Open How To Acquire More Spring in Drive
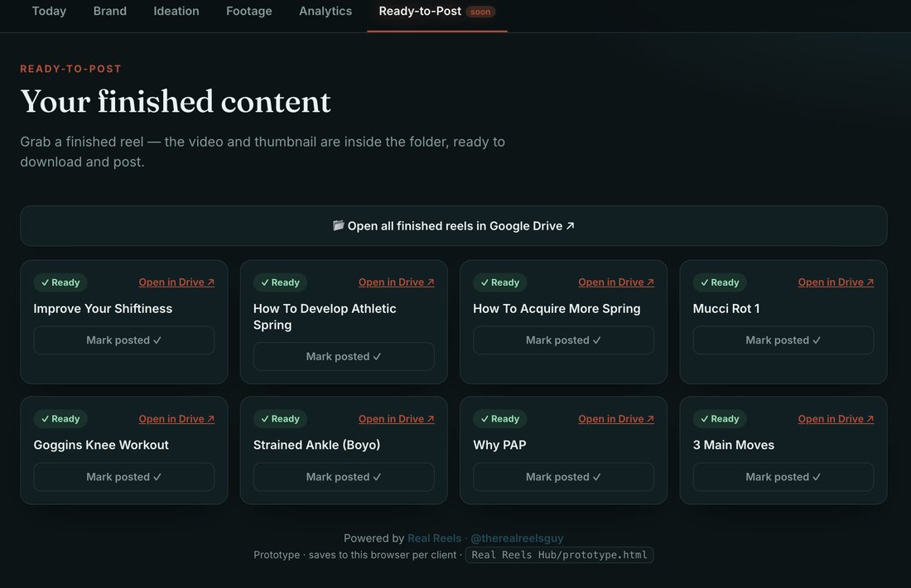This screenshot has width=911, height=588. pyautogui.click(x=616, y=282)
